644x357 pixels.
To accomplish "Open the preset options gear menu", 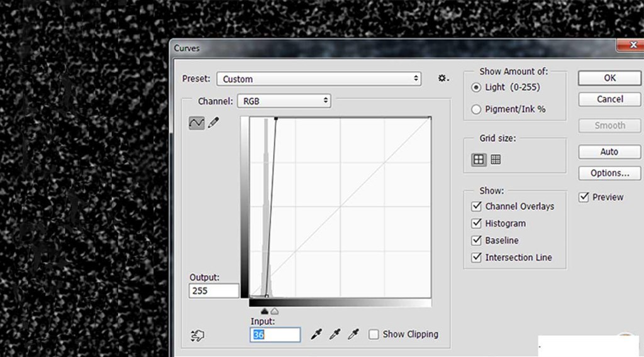I will coord(443,78).
